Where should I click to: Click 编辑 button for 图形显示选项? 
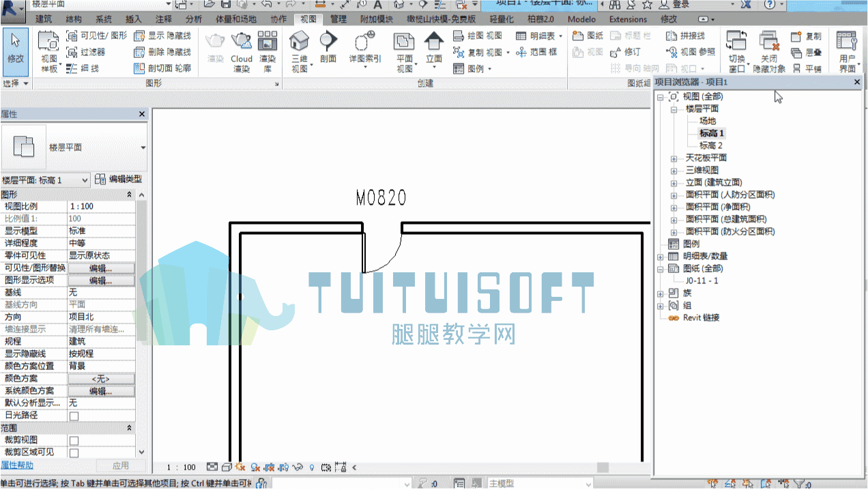pos(101,280)
